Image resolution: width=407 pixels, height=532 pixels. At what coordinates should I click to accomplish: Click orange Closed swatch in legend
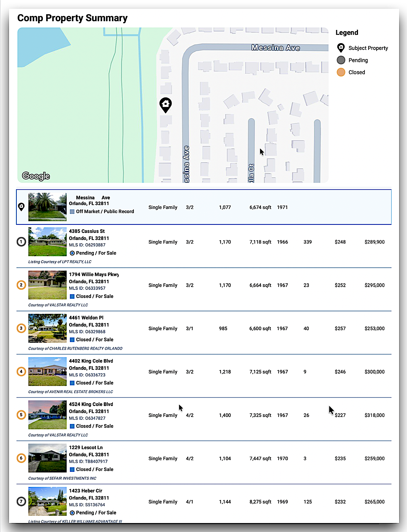coord(341,72)
